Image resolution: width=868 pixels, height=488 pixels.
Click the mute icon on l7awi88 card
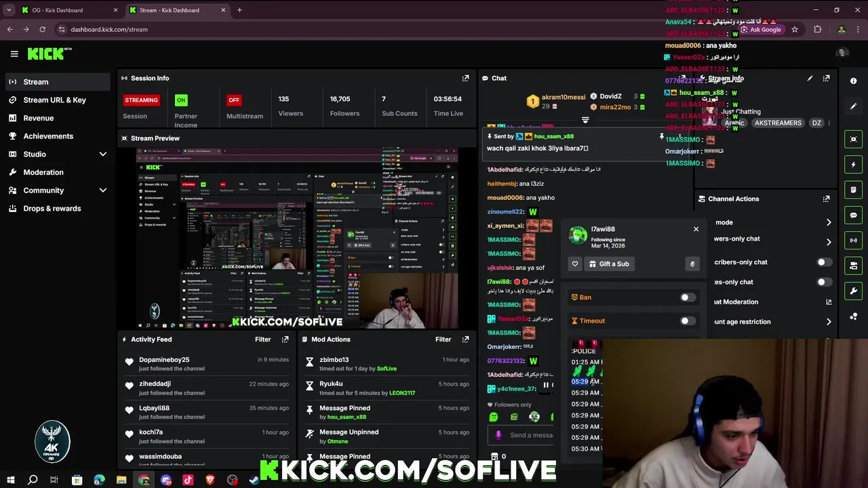(692, 264)
